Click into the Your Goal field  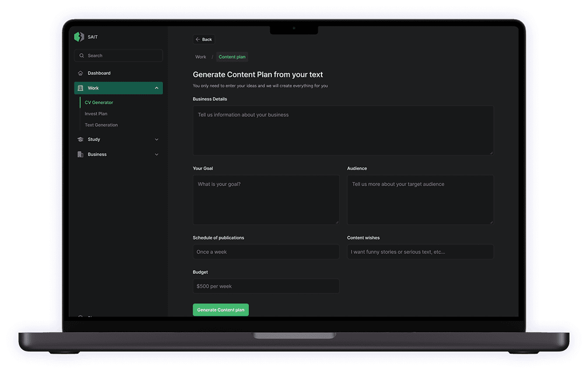click(266, 200)
